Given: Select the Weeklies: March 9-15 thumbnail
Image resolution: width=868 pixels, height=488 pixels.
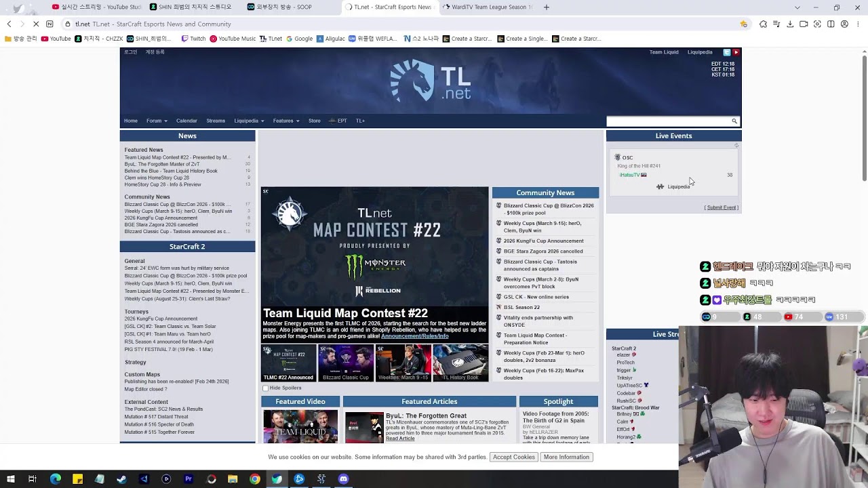Looking at the screenshot, I should tap(403, 363).
